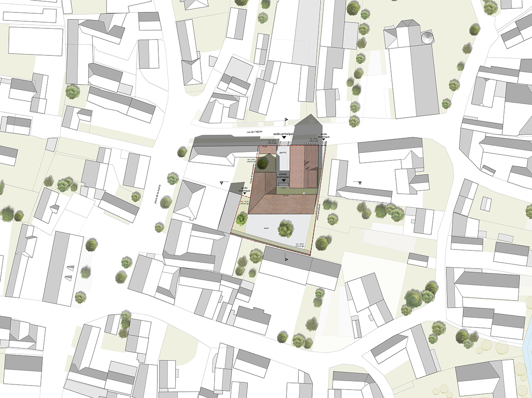Click the black arrow below "entrée principale"
Screen dimensions: 532x398
284,180
